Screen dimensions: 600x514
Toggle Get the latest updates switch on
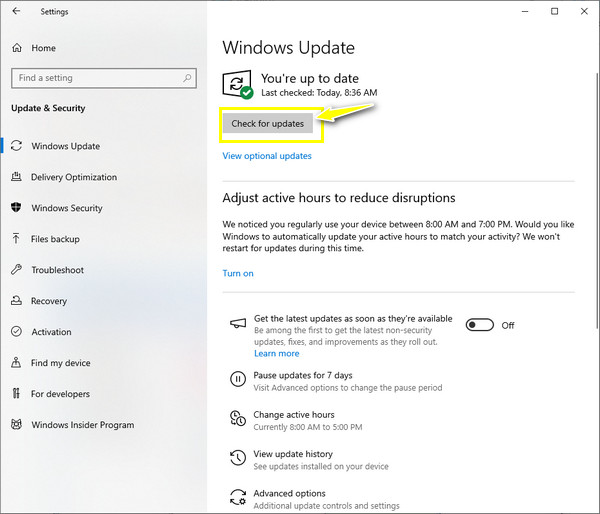click(479, 325)
